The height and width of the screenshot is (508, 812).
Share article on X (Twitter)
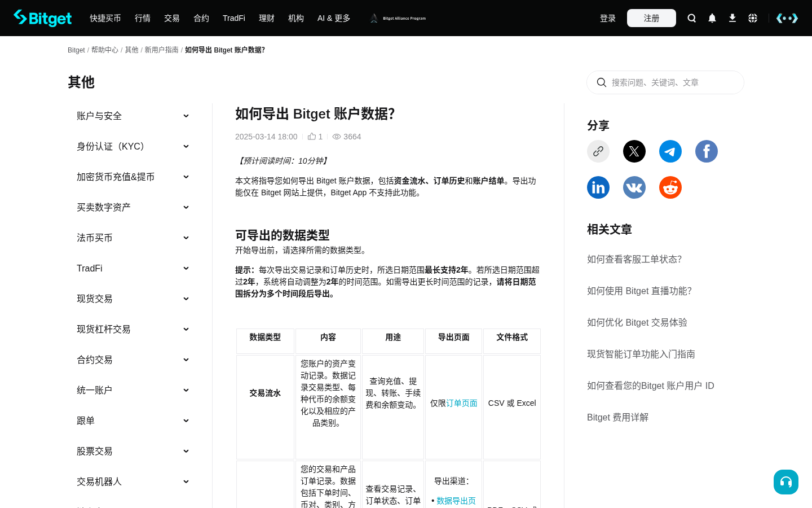pyautogui.click(x=634, y=151)
